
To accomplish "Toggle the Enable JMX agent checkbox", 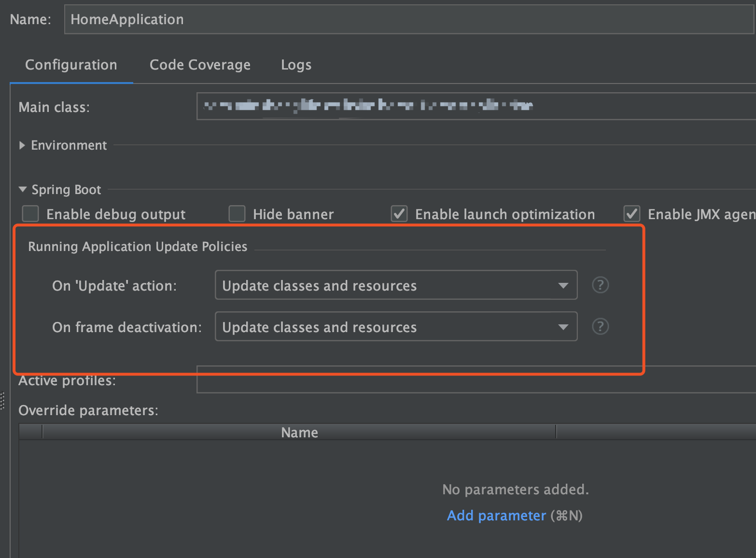I will 632,213.
